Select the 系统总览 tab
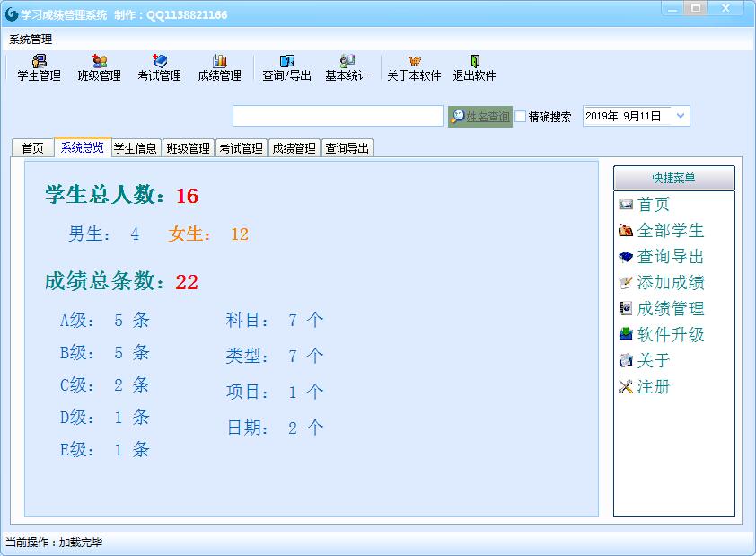 point(83,147)
